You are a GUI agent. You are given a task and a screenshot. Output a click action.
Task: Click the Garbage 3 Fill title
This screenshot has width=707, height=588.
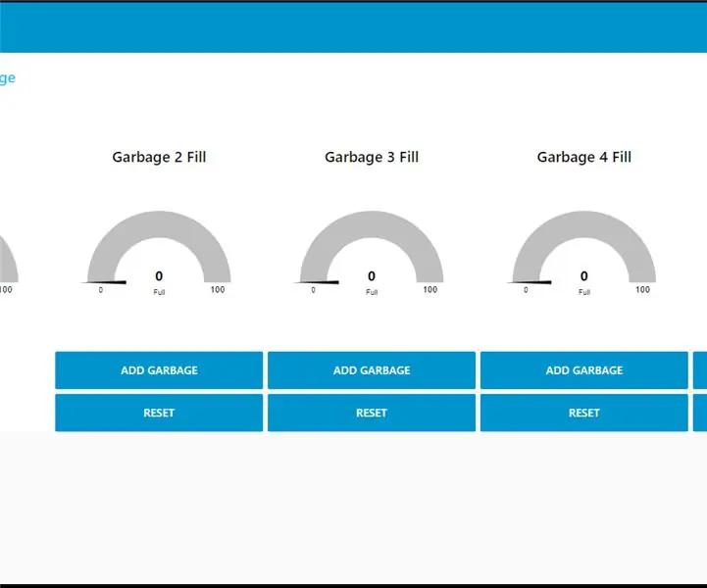pos(372,157)
